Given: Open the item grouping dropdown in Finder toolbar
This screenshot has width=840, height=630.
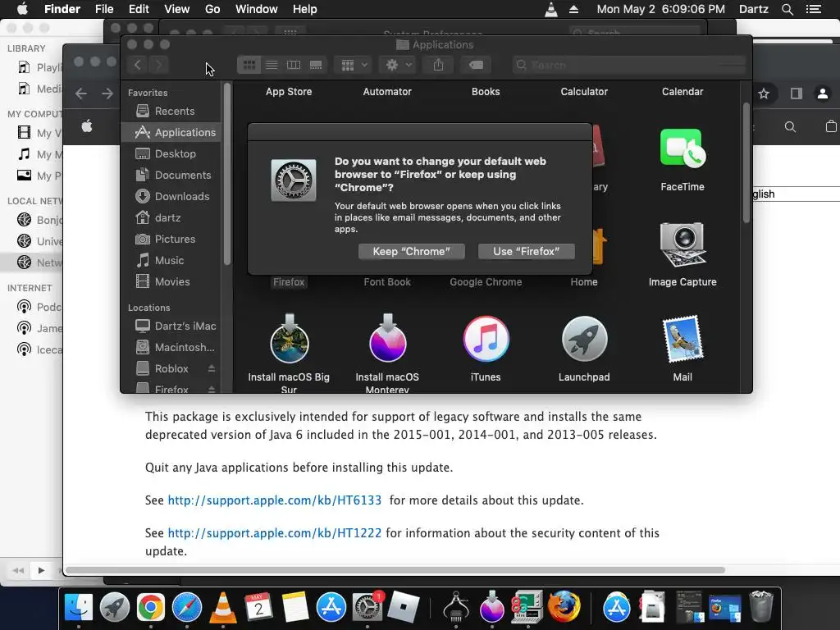Looking at the screenshot, I should (353, 65).
